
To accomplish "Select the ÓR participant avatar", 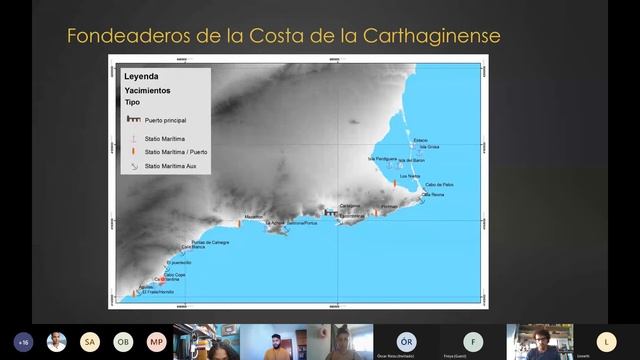I will tap(407, 342).
